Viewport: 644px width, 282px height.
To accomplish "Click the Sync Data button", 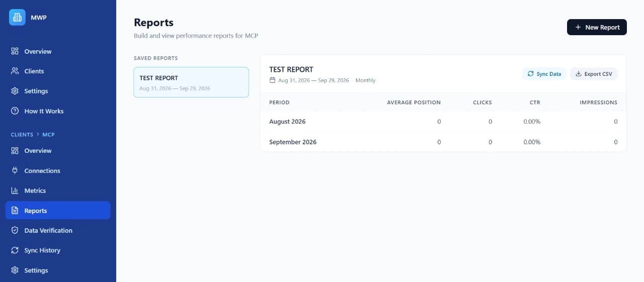I will point(544,74).
